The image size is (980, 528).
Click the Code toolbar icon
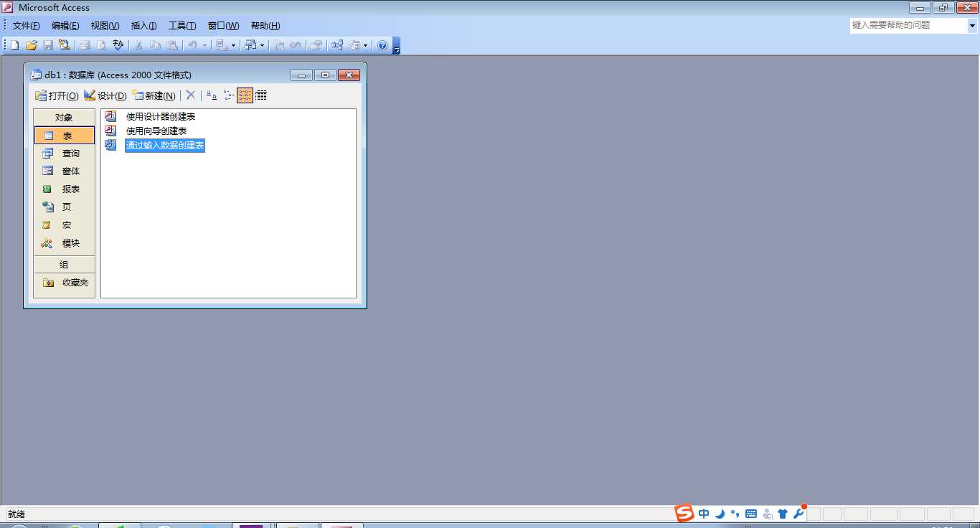279,45
